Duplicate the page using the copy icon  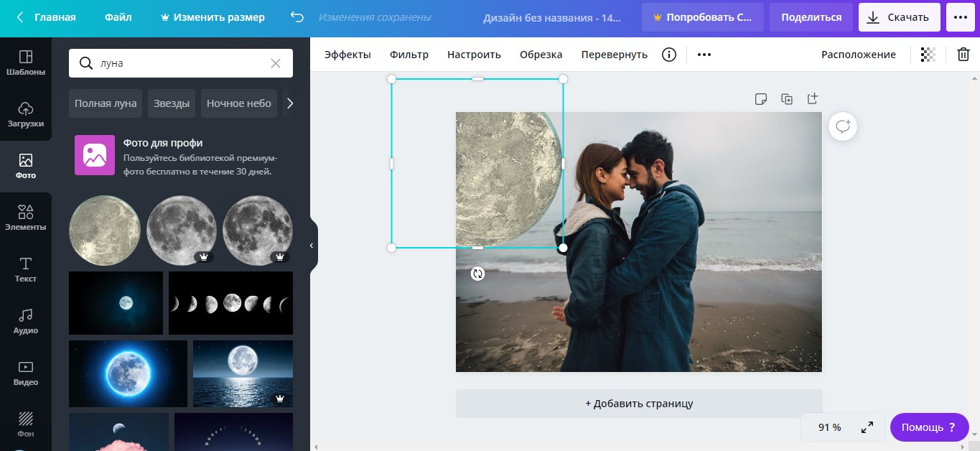point(787,99)
